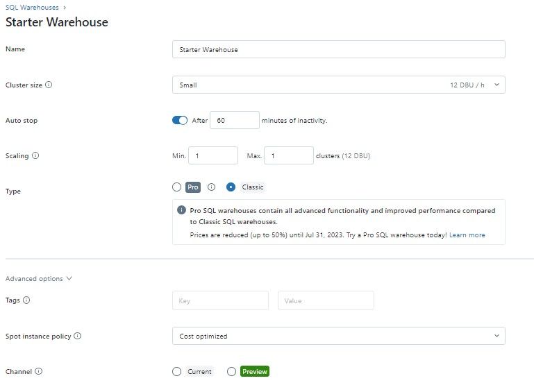Click the warehouse Name text field
The height and width of the screenshot is (392, 534).
click(338, 49)
